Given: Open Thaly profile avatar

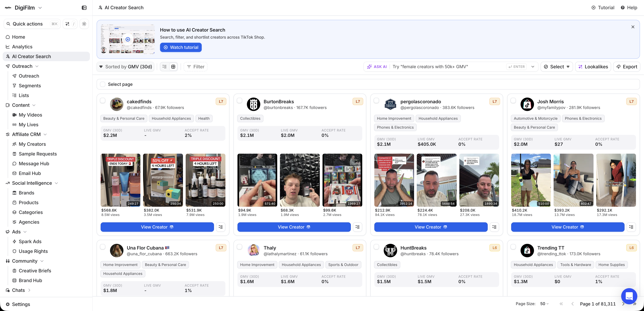Looking at the screenshot, I should pos(254,250).
